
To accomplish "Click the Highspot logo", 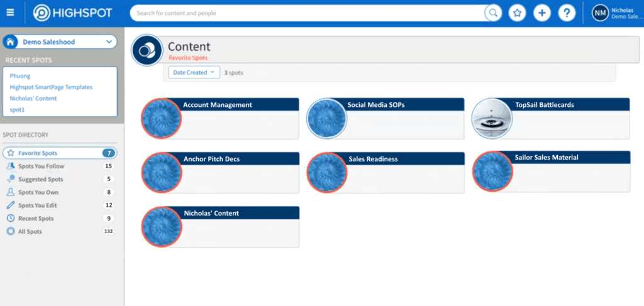I will [x=72, y=13].
